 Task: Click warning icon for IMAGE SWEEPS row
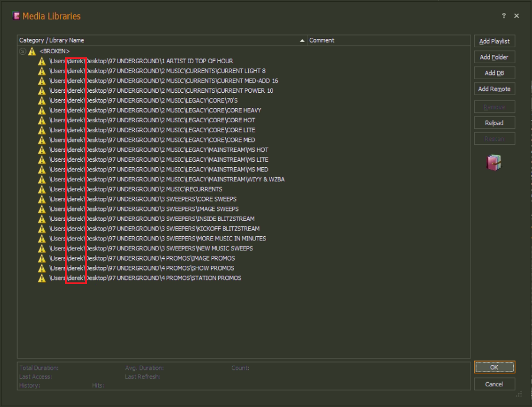coord(42,209)
